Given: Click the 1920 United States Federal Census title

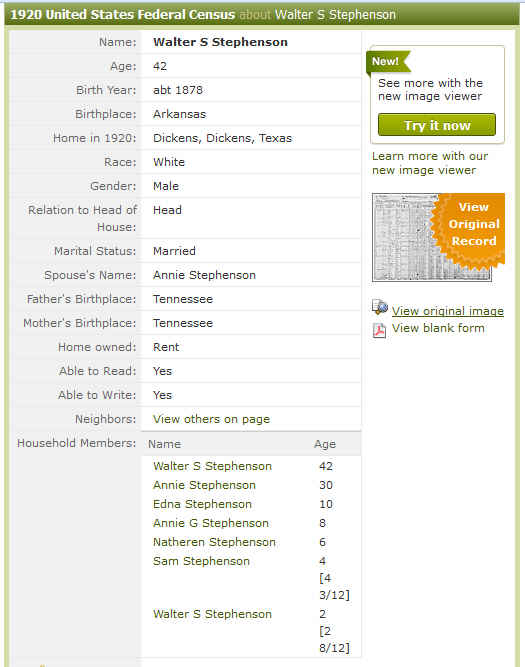Looking at the screenshot, I should point(123,14).
